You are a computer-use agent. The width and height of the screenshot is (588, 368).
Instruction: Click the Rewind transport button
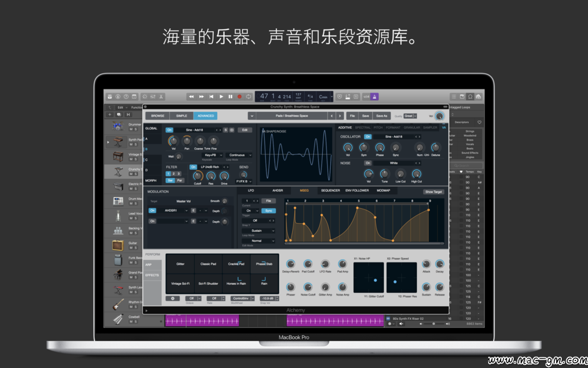191,96
